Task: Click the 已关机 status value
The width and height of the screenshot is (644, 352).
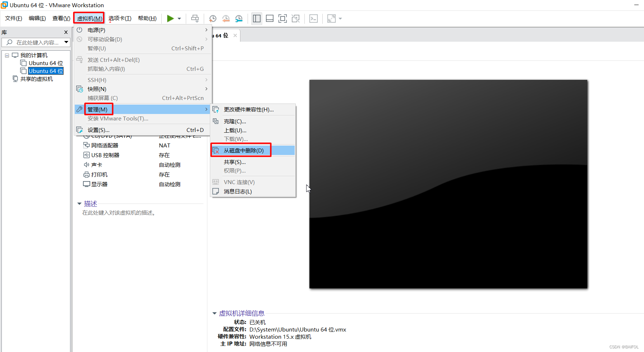Action: pos(257,322)
